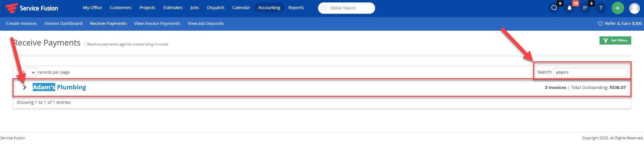Open the records per page dropdown
644x144 pixels.
coord(27,72)
